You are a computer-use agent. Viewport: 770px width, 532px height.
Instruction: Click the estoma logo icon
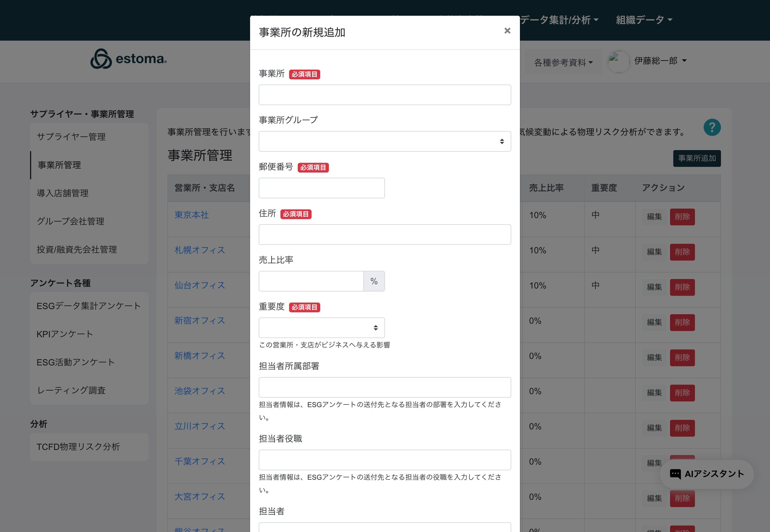coord(101,59)
